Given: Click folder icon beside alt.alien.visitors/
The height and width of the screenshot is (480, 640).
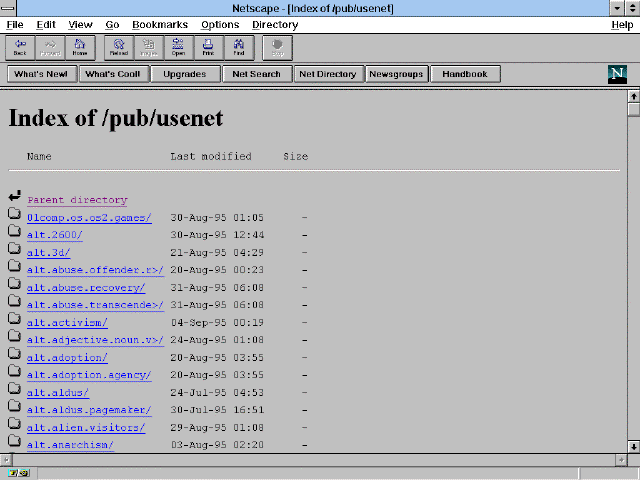Looking at the screenshot, I should tap(14, 423).
